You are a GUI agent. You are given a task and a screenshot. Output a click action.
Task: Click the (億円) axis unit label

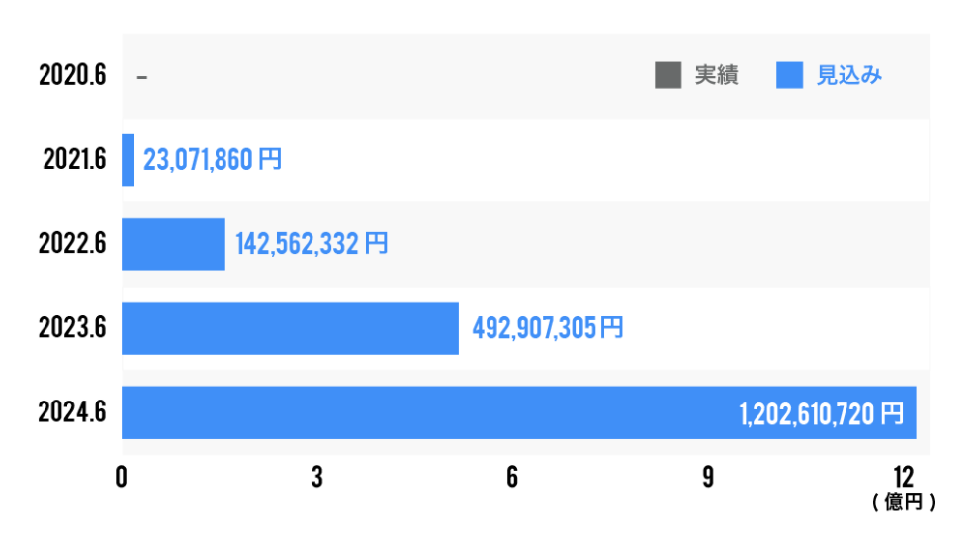point(904,501)
